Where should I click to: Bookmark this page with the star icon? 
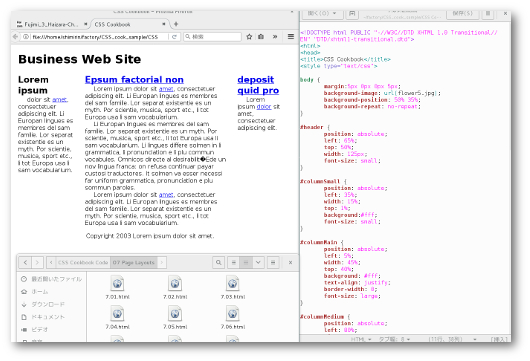tap(249, 37)
